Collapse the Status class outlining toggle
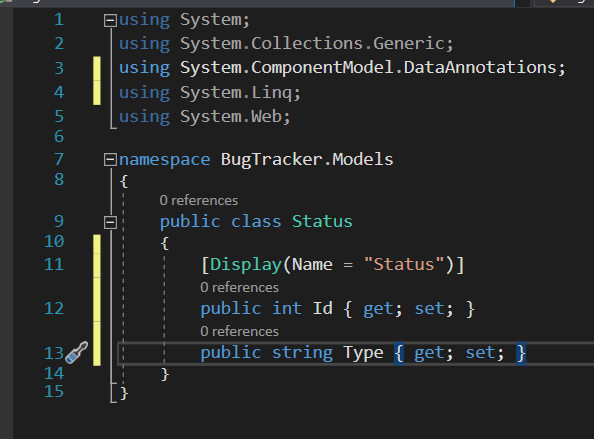 point(110,222)
